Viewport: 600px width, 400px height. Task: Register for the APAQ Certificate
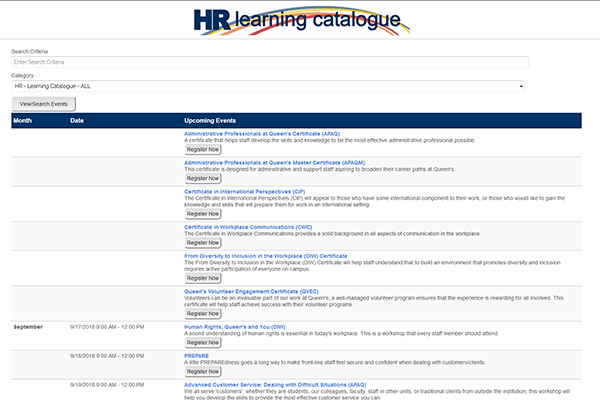(203, 149)
